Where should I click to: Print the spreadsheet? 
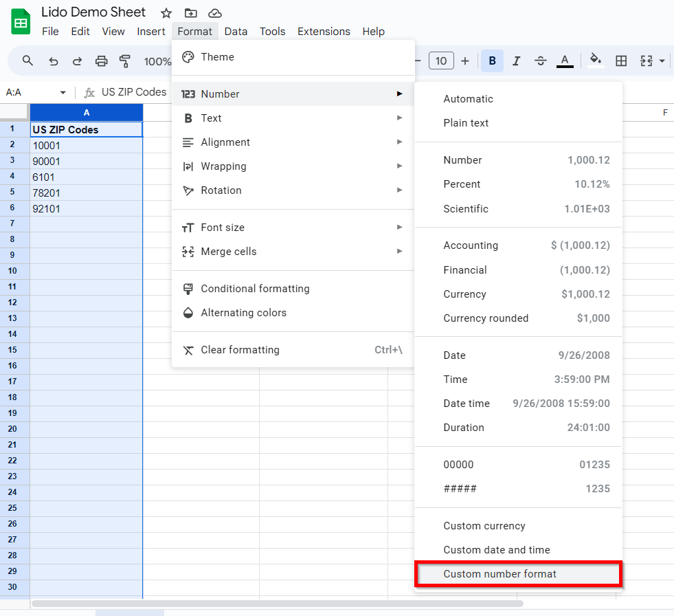tap(102, 60)
